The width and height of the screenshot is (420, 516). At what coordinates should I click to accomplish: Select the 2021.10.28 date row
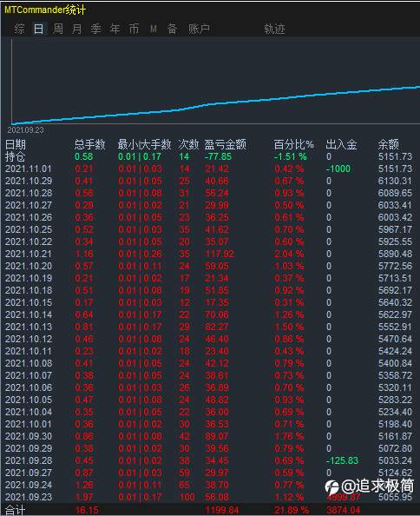[x=29, y=193]
